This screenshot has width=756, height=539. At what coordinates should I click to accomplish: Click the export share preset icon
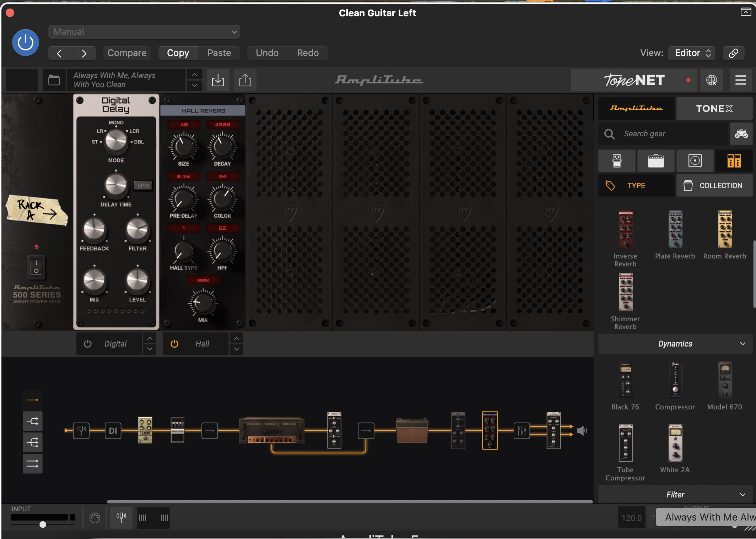245,80
